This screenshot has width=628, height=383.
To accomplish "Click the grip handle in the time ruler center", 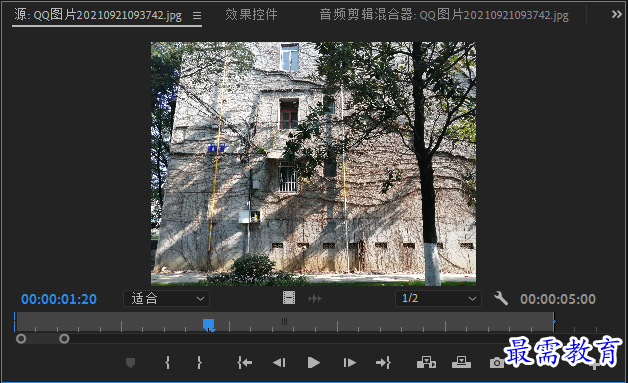I will tap(284, 321).
